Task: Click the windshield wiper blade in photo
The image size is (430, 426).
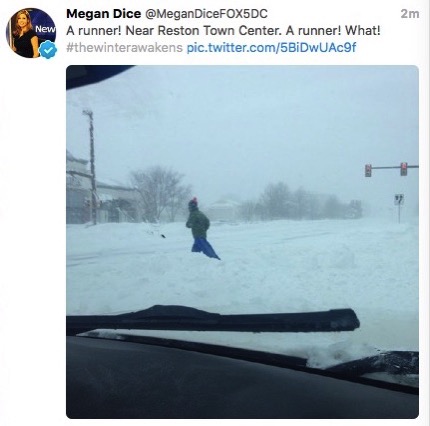Action: click(213, 319)
